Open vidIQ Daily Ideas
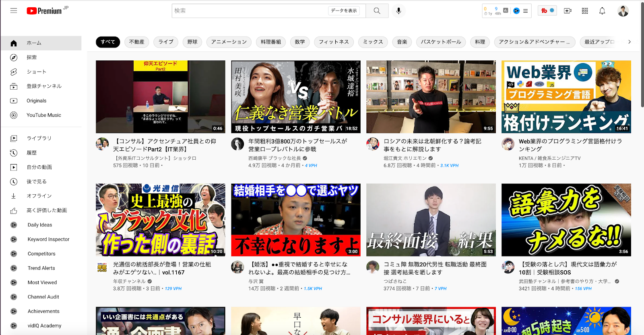644x335 pixels. tap(41, 225)
